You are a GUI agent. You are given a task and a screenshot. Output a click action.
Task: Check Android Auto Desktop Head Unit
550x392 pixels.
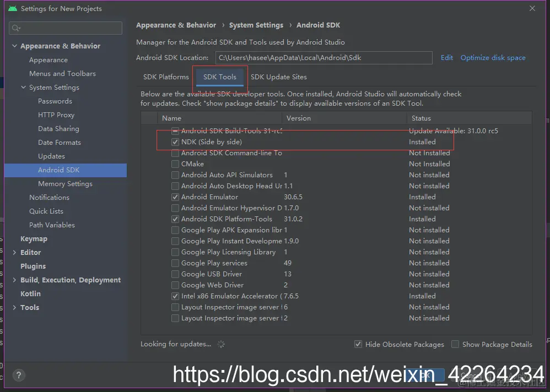[175, 186]
